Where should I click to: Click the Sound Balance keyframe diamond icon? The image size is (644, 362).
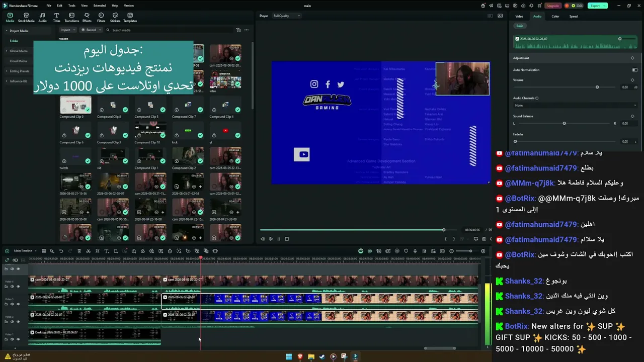coord(632,116)
